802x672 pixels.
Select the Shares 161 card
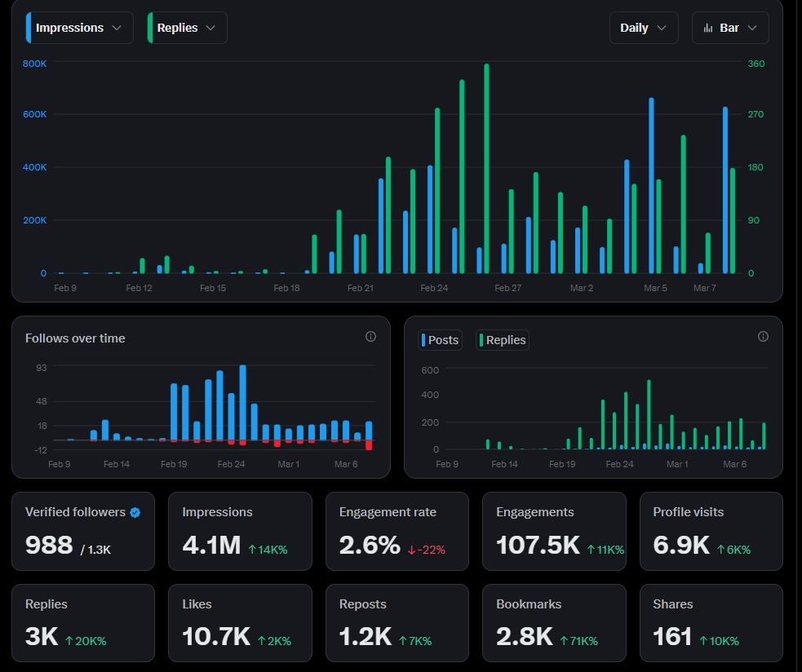click(711, 623)
